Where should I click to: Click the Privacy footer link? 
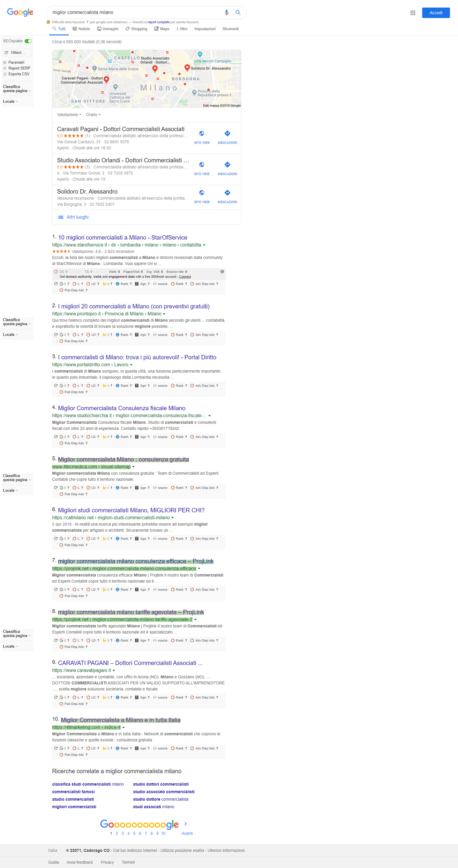(x=107, y=862)
